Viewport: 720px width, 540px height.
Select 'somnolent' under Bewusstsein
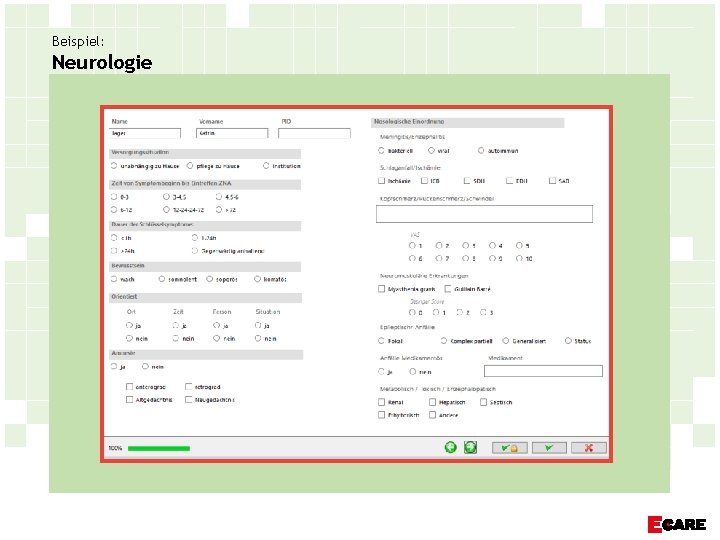click(162, 279)
